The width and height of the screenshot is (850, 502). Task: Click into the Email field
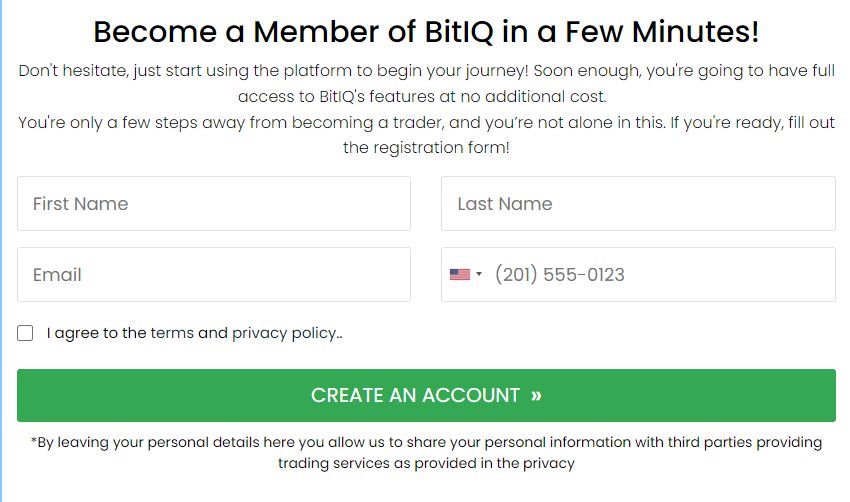tap(214, 274)
